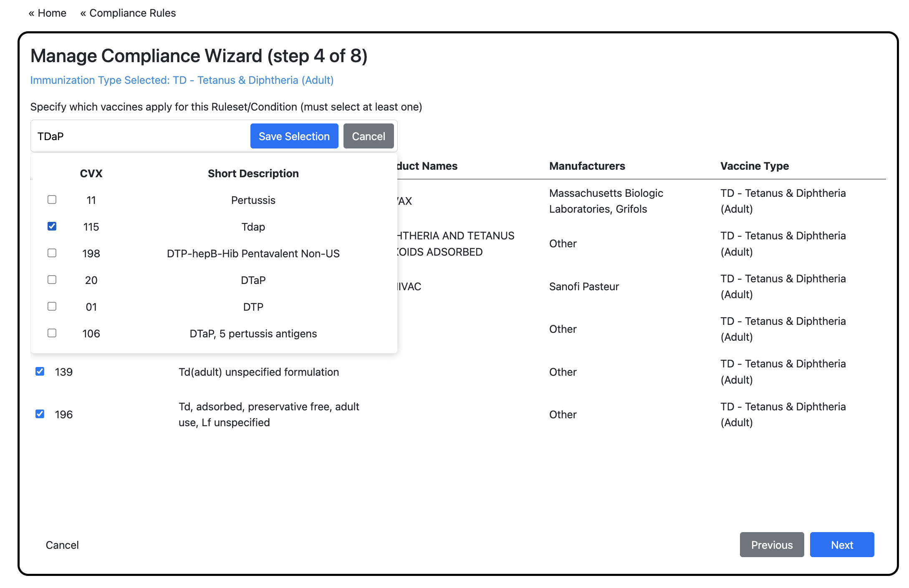Select the Tdap short description text
Viewport: 909px width, 588px height.
[x=253, y=227]
